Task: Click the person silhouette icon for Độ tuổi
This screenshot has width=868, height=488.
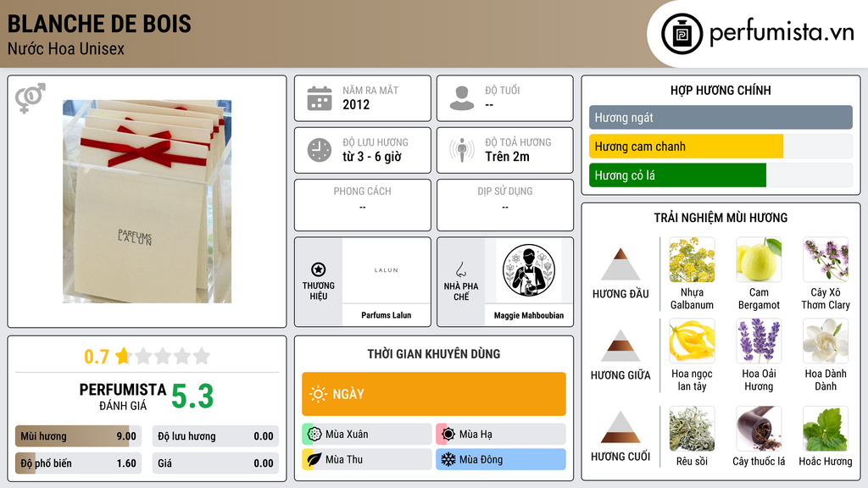Action: 462,98
